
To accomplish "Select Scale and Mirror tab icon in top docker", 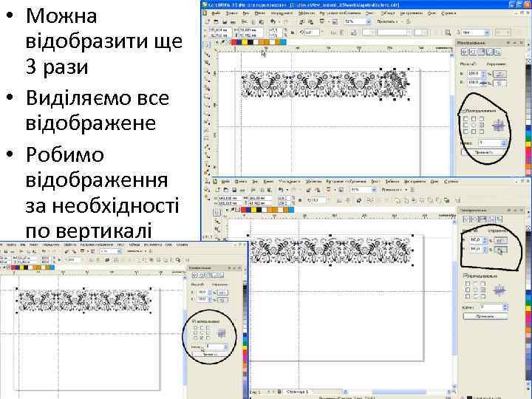I will [482, 52].
